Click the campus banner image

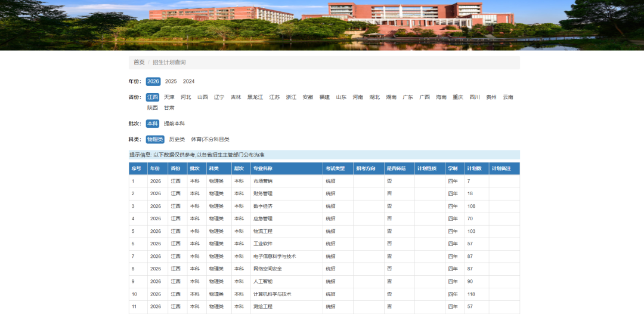(322, 25)
